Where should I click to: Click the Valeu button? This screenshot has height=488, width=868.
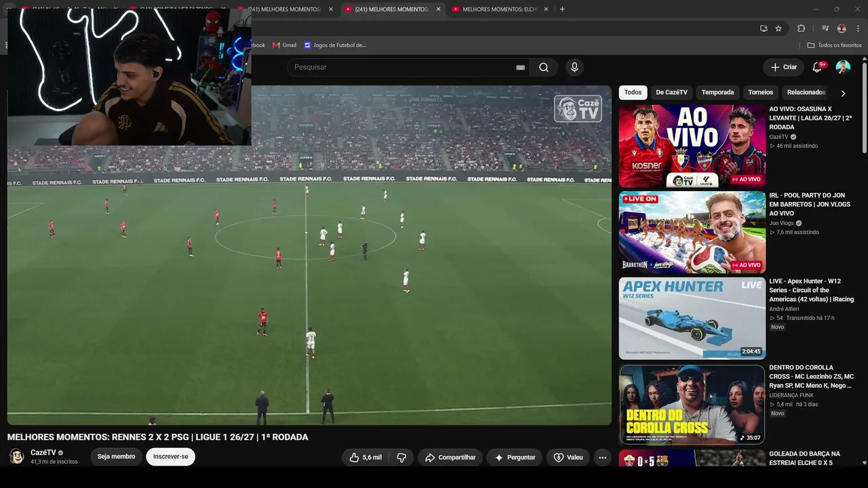[x=568, y=457]
